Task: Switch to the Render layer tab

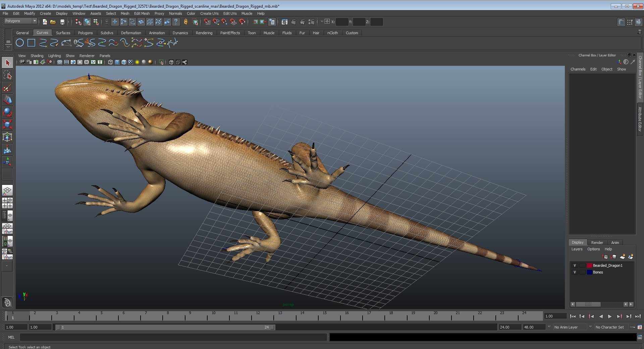Action: (x=597, y=243)
